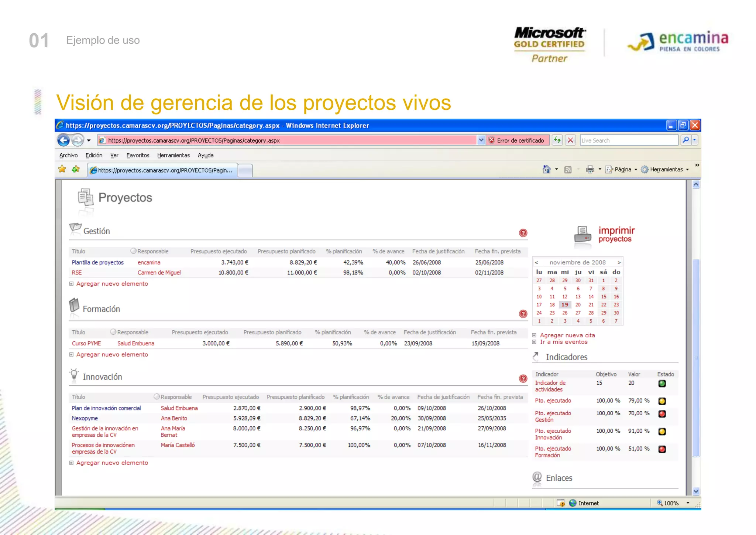Click Agregar nueva cita link

[567, 335]
